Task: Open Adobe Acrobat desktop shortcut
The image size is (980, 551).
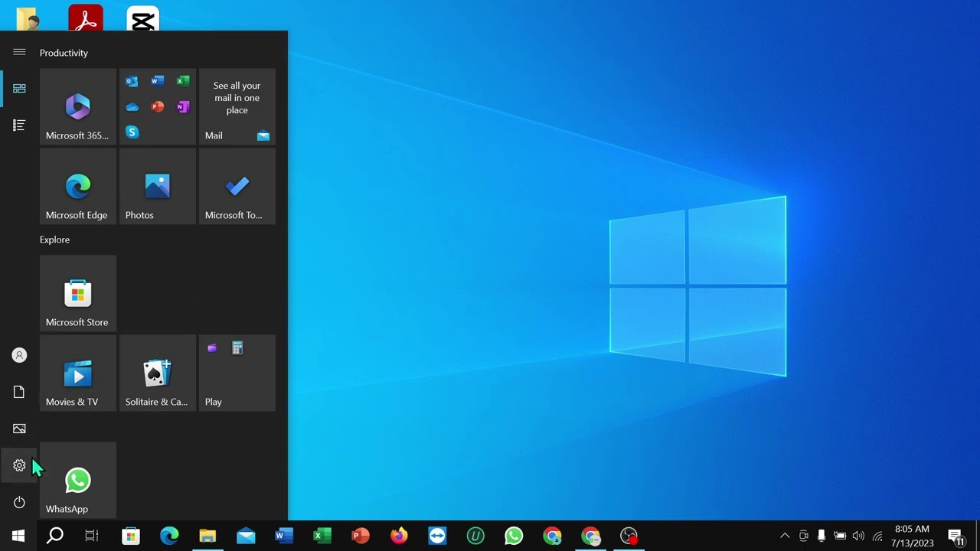Action: click(86, 18)
